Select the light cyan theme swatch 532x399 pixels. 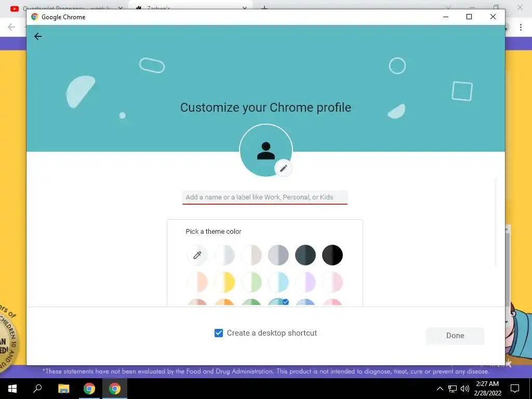coord(278,282)
